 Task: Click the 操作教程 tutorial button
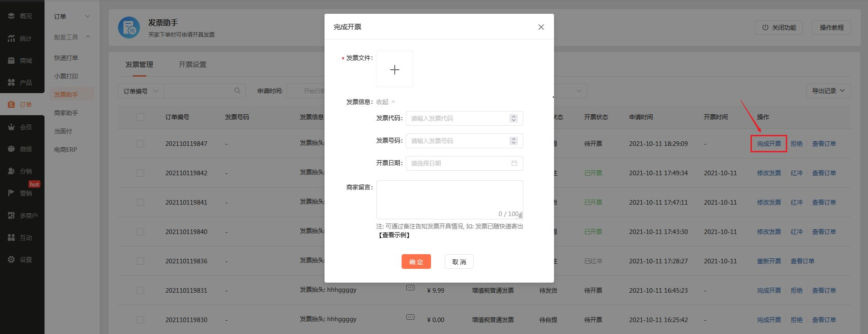(832, 28)
